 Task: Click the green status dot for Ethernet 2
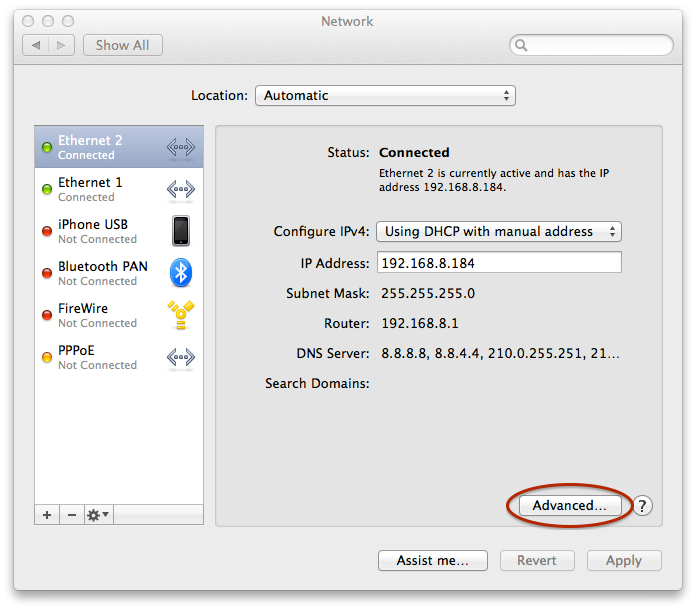[47, 147]
